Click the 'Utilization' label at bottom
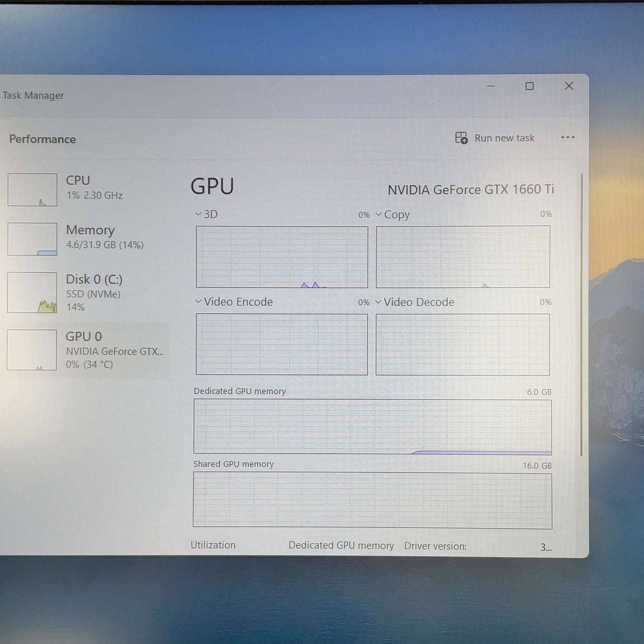Viewport: 644px width, 644px height. pyautogui.click(x=213, y=545)
